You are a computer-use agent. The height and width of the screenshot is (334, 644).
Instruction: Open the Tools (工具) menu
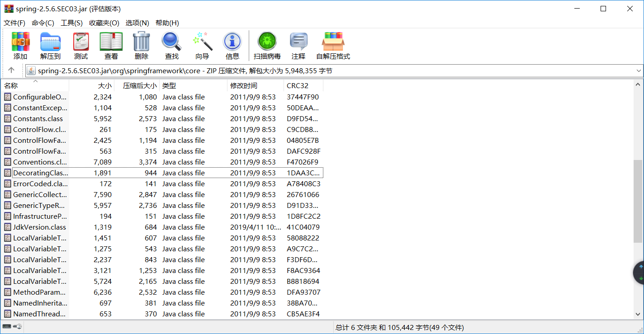(71, 23)
